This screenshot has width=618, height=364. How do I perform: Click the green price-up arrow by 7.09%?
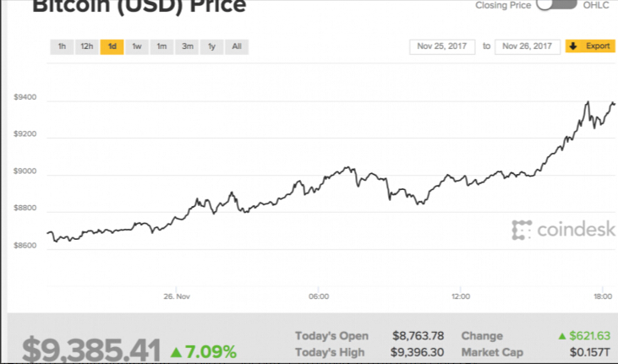click(x=175, y=350)
